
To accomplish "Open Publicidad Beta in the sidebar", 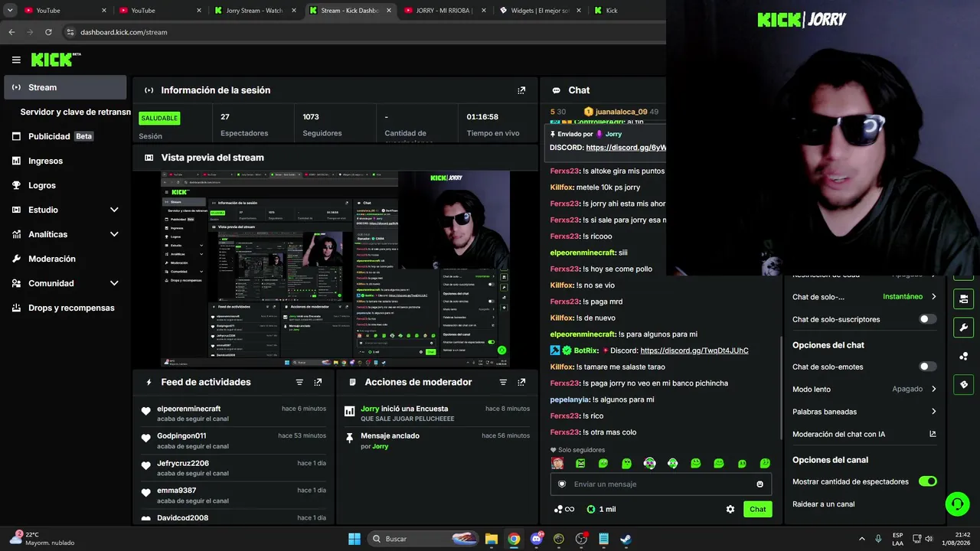I will [65, 136].
